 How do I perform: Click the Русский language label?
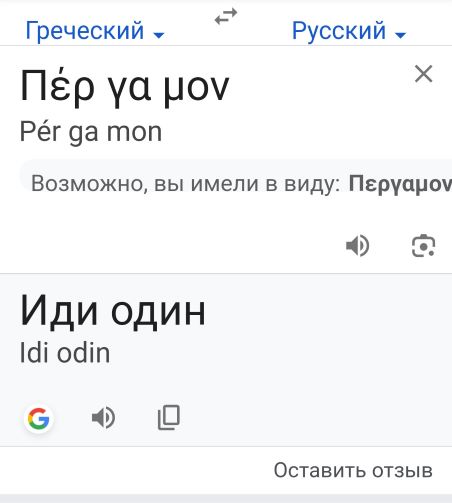click(339, 30)
